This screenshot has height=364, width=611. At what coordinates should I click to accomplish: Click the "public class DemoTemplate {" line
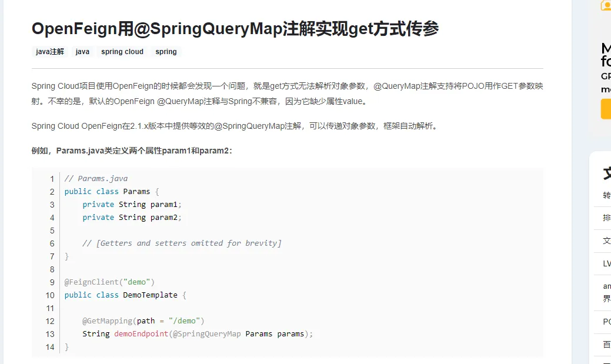(x=125, y=295)
